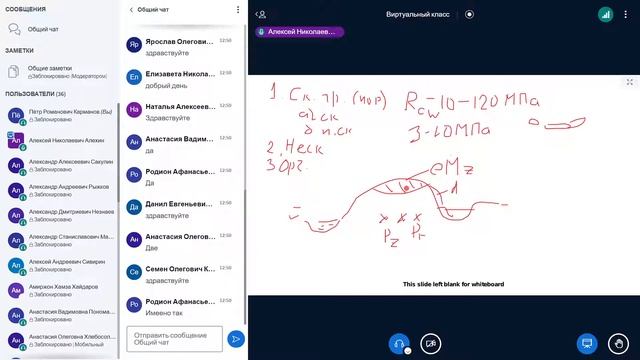This screenshot has height=360, width=640.
Task: Click the ЗАМЕТКИ section header
Action: [19, 51]
